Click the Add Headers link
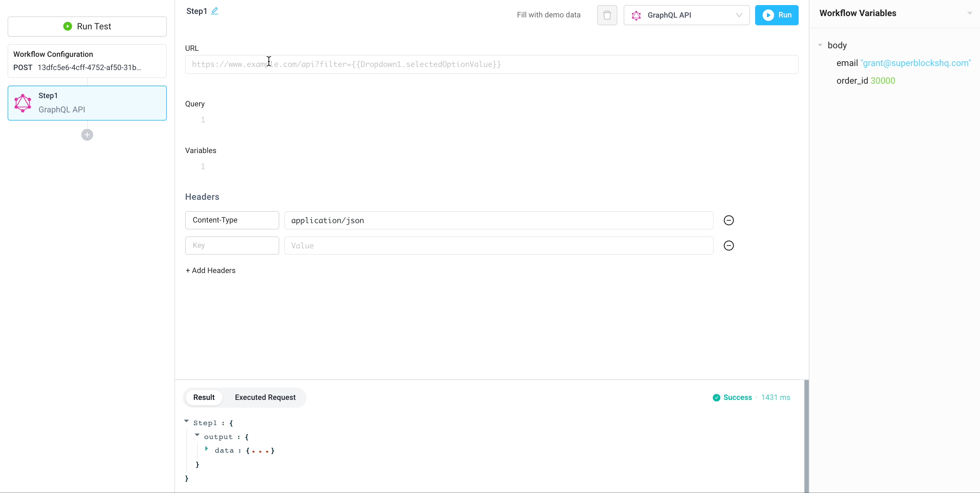This screenshot has height=493, width=980. click(210, 270)
